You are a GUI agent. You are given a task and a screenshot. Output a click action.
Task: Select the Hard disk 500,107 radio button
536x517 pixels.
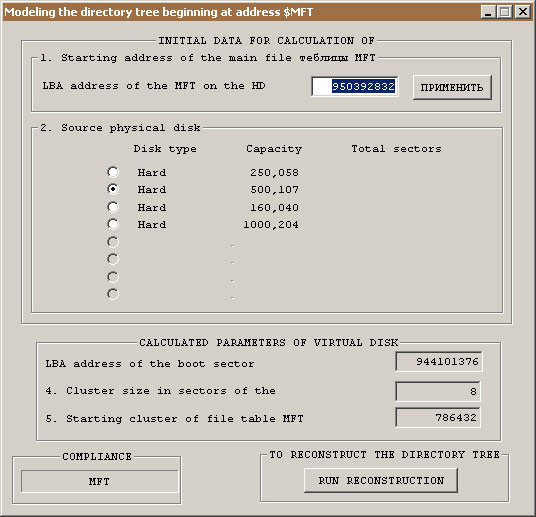click(113, 189)
